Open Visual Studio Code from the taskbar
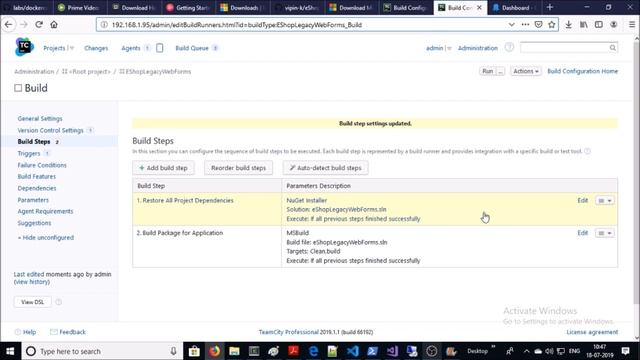 coord(353,351)
